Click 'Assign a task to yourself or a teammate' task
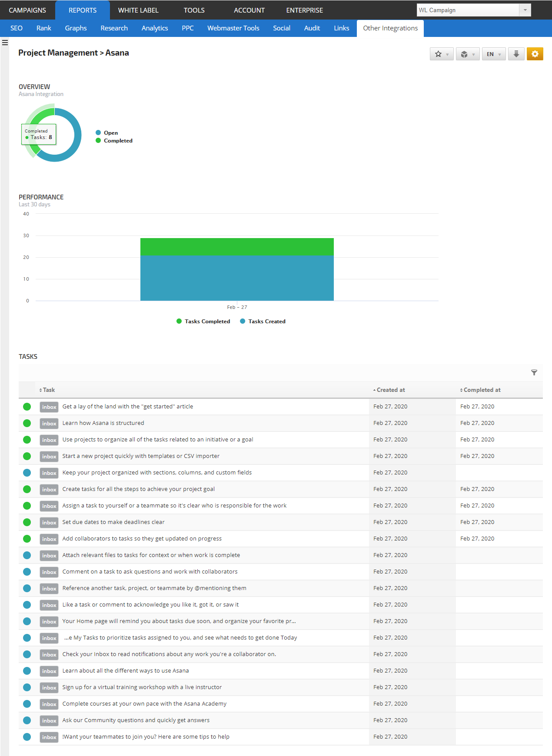The height and width of the screenshot is (756, 552). pyautogui.click(x=174, y=506)
